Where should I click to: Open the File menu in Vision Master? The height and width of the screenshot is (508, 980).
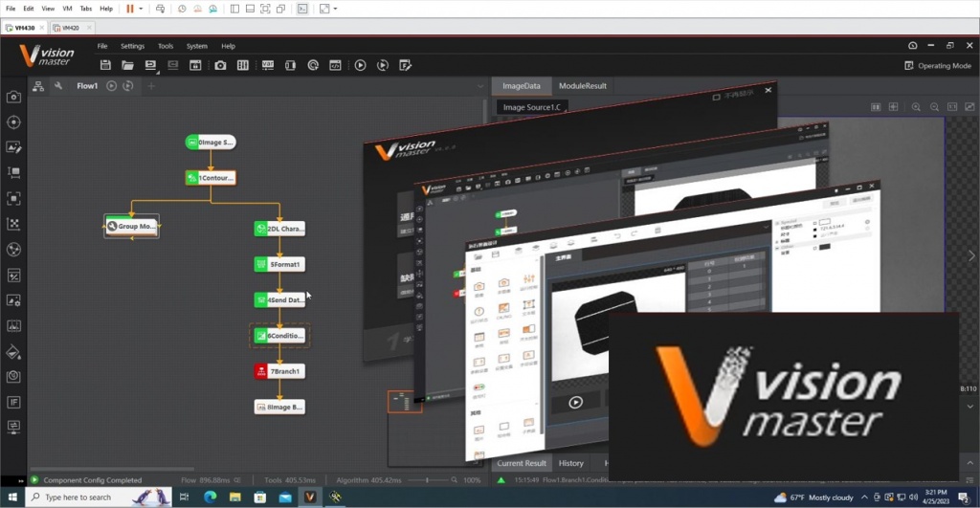[x=102, y=46]
